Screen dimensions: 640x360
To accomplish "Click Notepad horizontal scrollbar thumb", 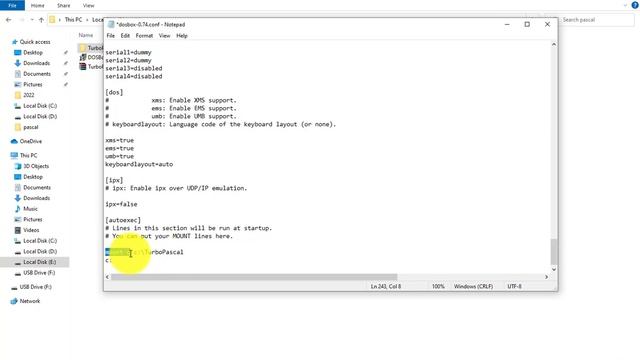I will 254,277.
